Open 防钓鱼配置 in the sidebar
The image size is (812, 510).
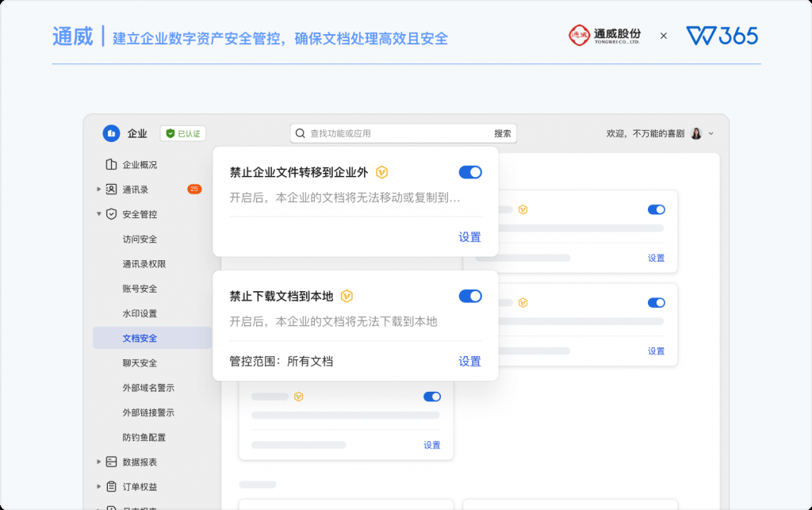[144, 438]
